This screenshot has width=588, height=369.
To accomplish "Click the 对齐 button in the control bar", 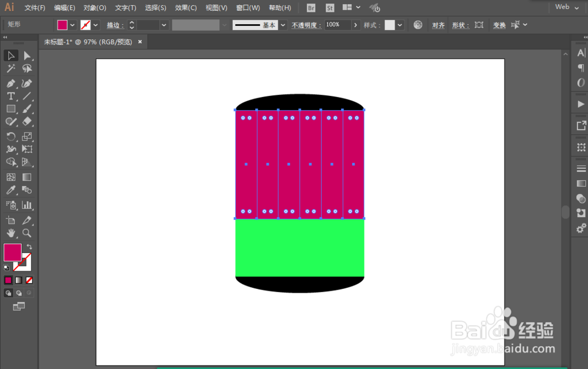I will [439, 25].
